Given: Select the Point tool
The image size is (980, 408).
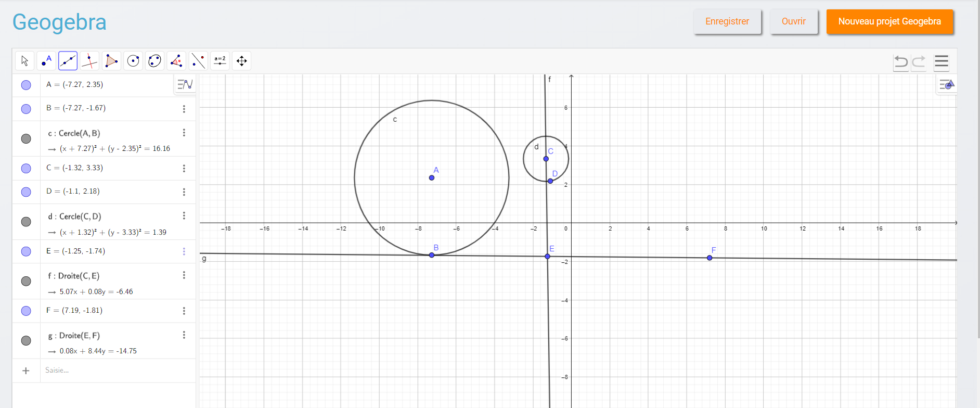Looking at the screenshot, I should [x=46, y=61].
